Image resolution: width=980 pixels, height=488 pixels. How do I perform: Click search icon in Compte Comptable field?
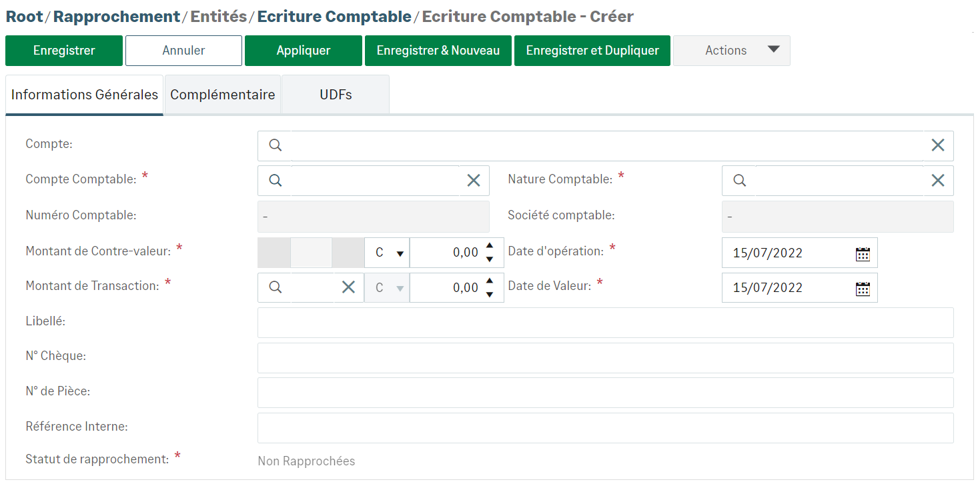click(275, 180)
